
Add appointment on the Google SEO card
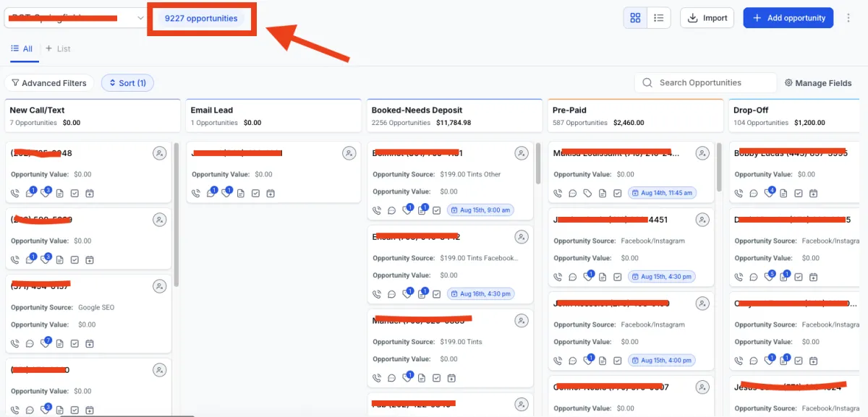tap(90, 343)
